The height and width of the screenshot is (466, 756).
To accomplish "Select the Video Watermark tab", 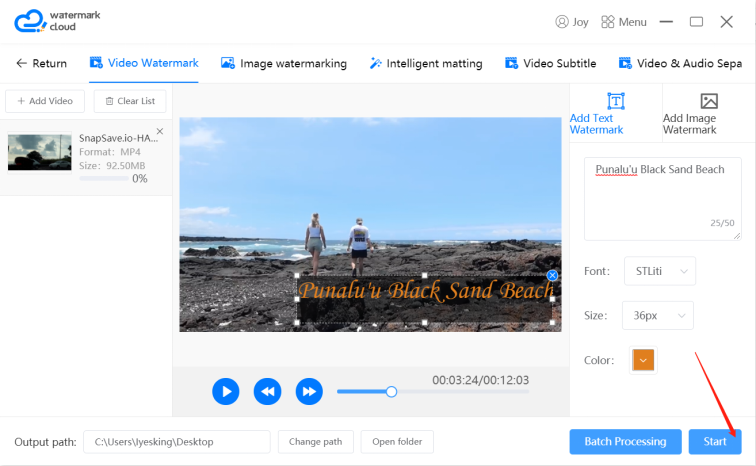I will (144, 63).
